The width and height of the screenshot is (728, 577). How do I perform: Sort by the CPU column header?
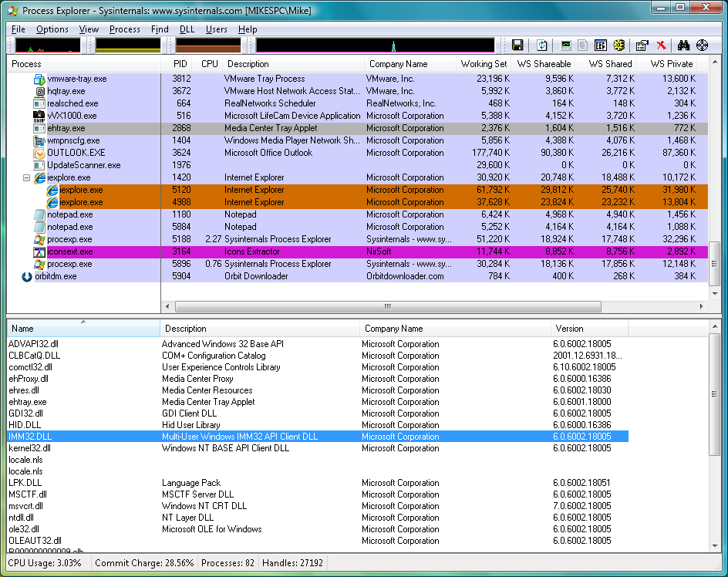click(209, 64)
